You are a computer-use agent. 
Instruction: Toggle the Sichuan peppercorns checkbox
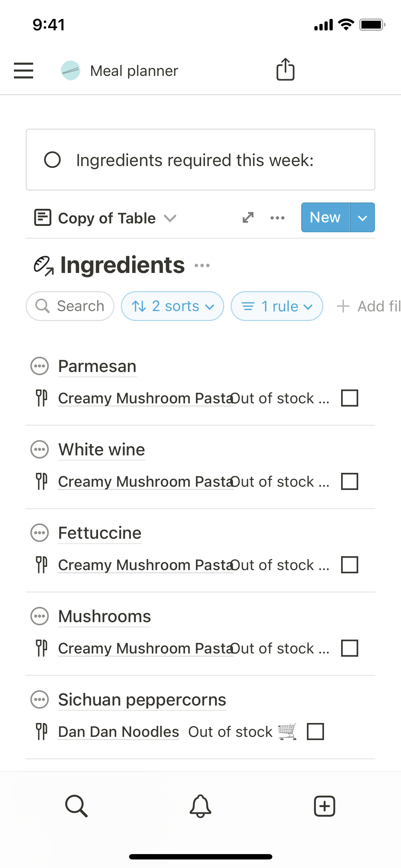point(315,732)
